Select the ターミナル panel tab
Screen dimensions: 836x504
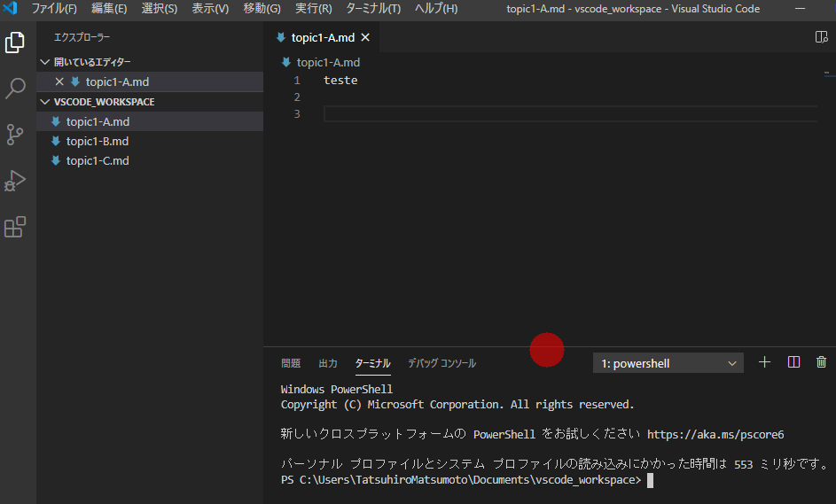[372, 363]
